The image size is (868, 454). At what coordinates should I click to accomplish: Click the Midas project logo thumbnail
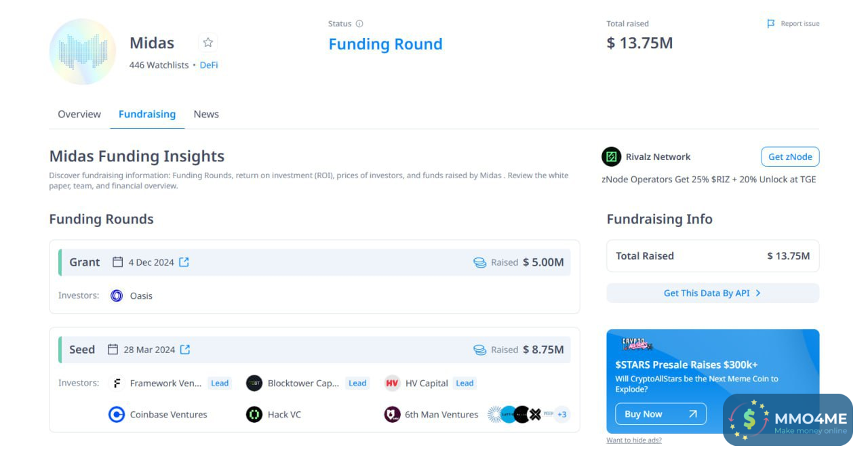point(83,52)
